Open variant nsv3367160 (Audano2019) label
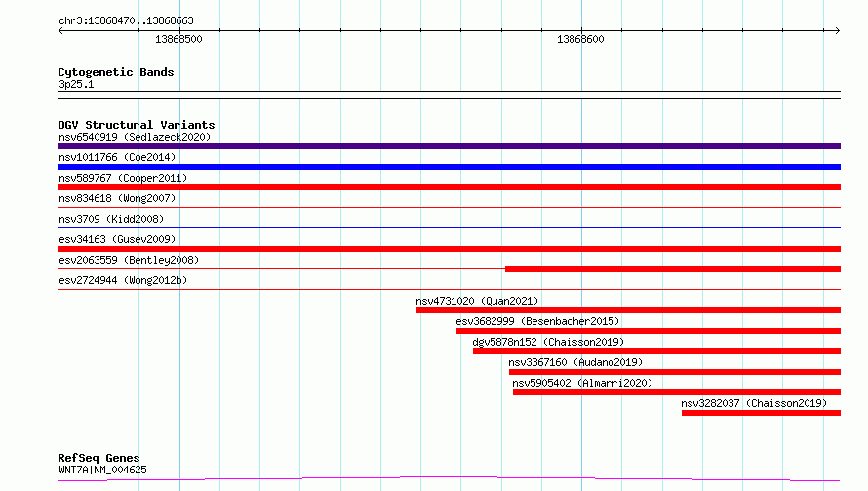868x491 pixels. tap(575, 362)
